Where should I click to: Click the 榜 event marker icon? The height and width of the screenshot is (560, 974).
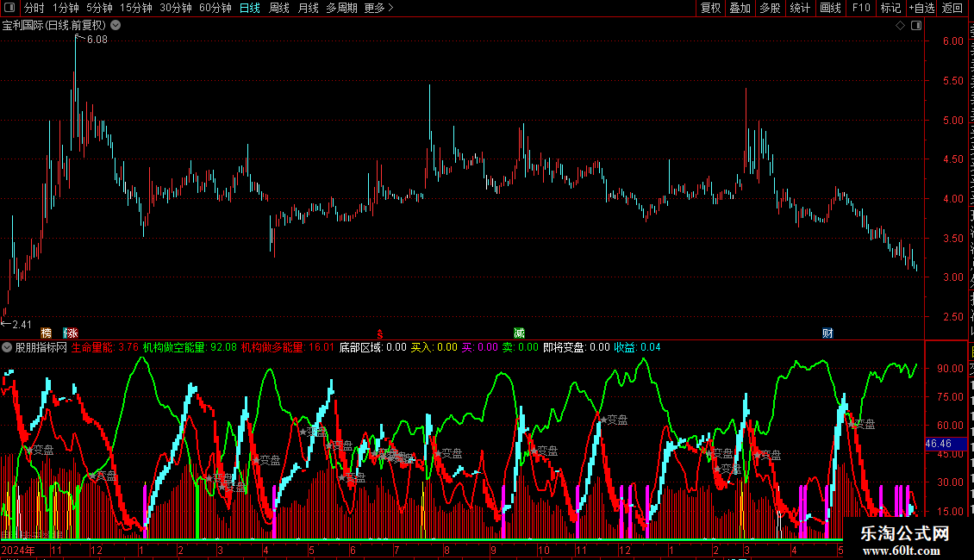[46, 333]
